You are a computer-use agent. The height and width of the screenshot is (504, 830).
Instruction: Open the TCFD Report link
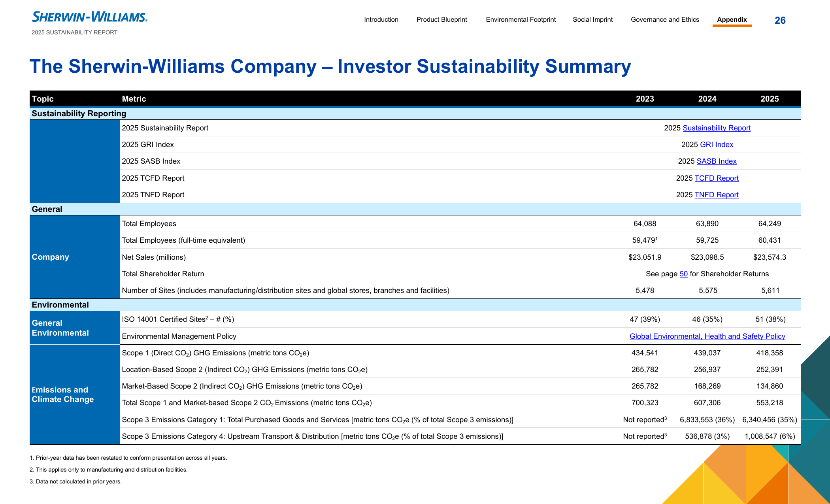pos(717,178)
